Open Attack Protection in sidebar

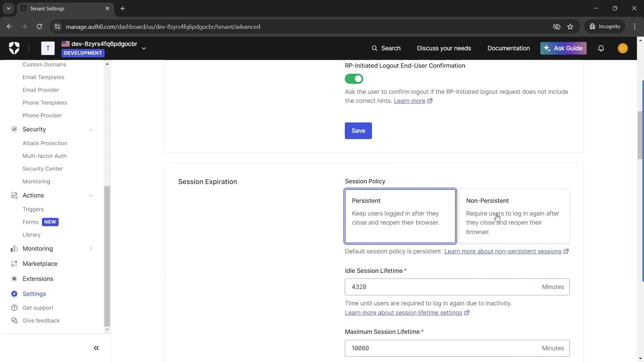coord(45,143)
